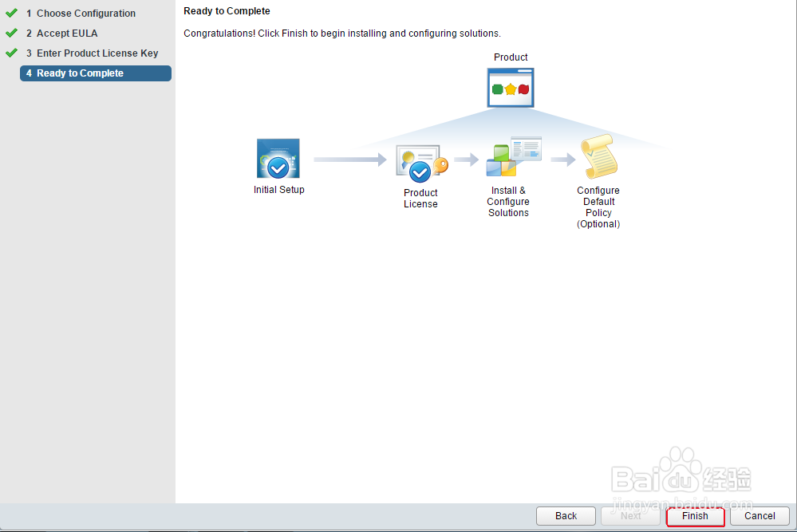Screen dimensions: 797x532
Task: Select step 4 Ready to Complete
Action: (96, 73)
